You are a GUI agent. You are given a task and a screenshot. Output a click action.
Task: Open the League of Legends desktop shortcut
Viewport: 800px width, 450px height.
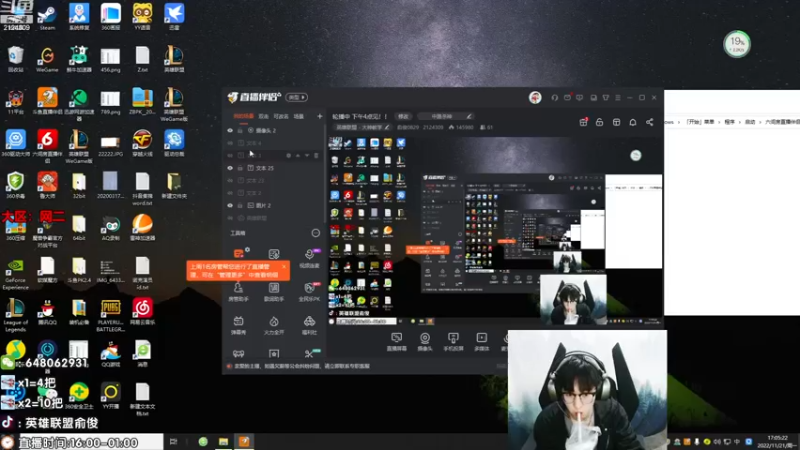point(15,315)
